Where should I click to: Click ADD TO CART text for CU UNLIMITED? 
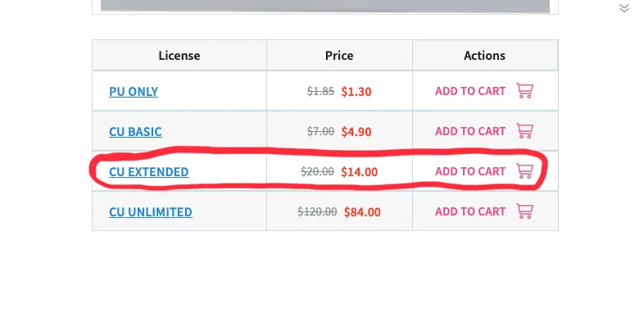[x=470, y=211]
